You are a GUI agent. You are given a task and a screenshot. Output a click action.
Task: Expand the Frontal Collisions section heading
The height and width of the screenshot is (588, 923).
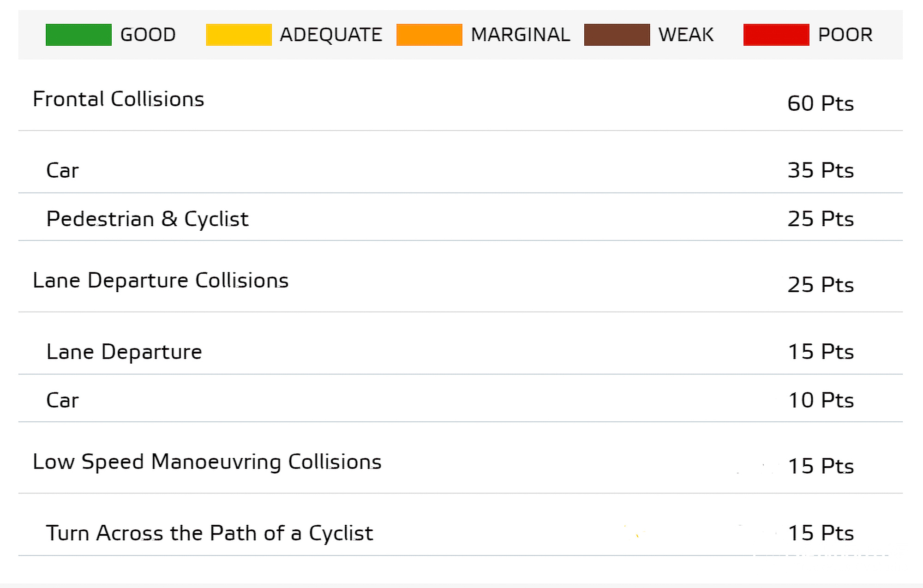click(x=118, y=99)
